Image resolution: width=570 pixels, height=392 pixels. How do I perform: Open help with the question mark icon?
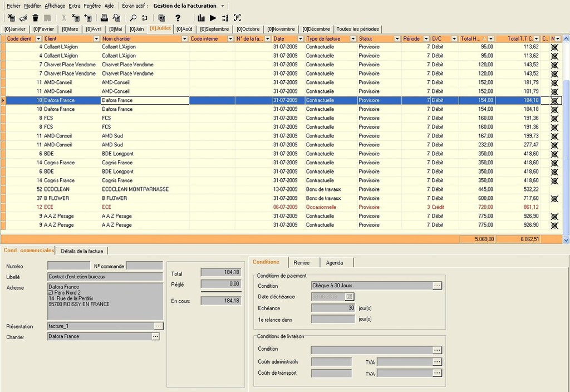tap(178, 18)
